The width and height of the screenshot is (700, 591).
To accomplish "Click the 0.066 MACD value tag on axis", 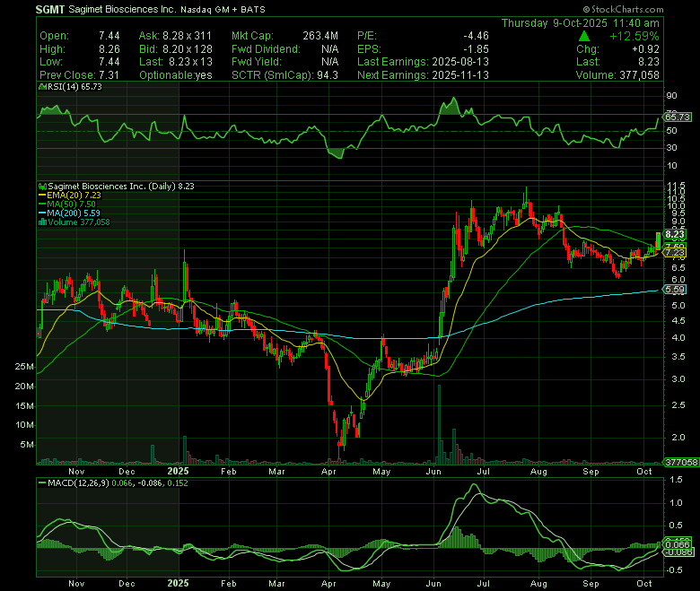I will pos(678,544).
